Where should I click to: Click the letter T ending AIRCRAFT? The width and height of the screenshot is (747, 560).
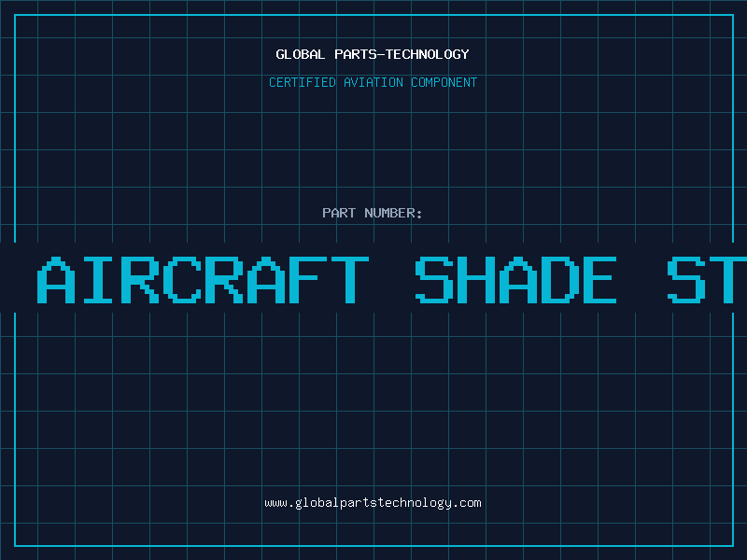(350, 280)
